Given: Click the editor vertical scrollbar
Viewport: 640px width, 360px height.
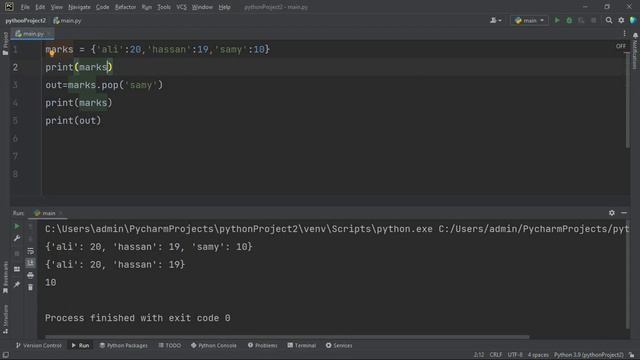Looking at the screenshot, I should click(627, 100).
